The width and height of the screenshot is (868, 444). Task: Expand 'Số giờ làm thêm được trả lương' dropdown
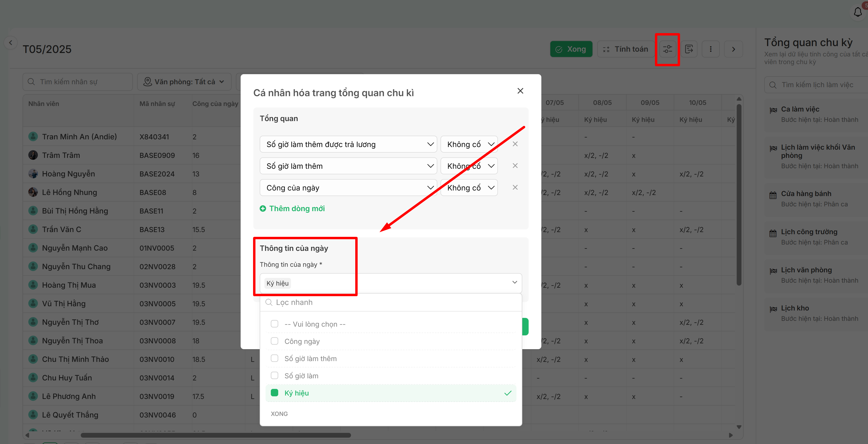click(348, 144)
